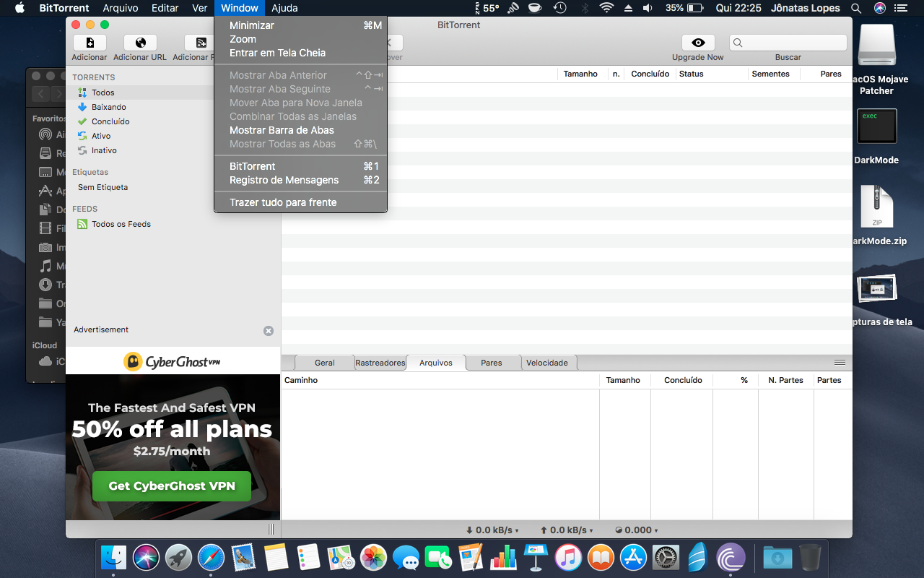
Task: Open Spotlight search magnifier in menu bar
Action: 856,8
